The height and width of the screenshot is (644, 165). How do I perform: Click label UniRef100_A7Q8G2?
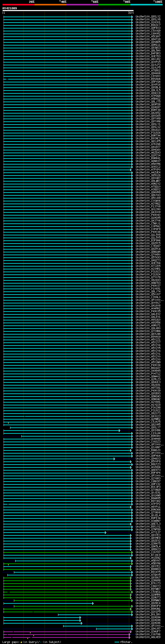click(x=148, y=71)
